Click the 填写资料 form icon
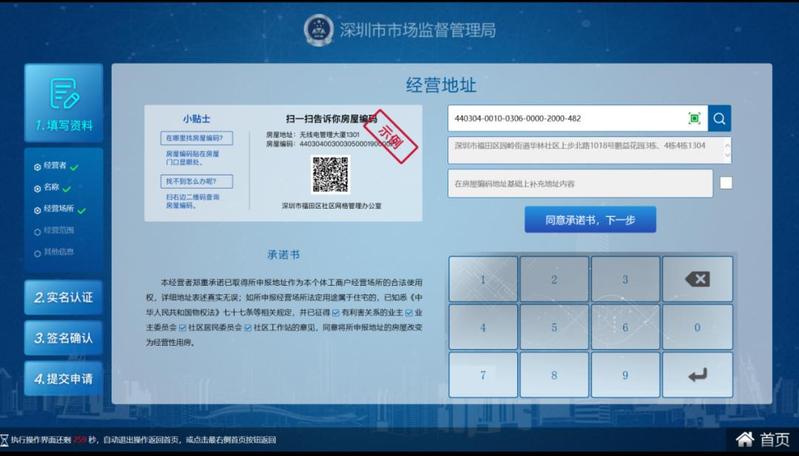The image size is (799, 456). (64, 93)
